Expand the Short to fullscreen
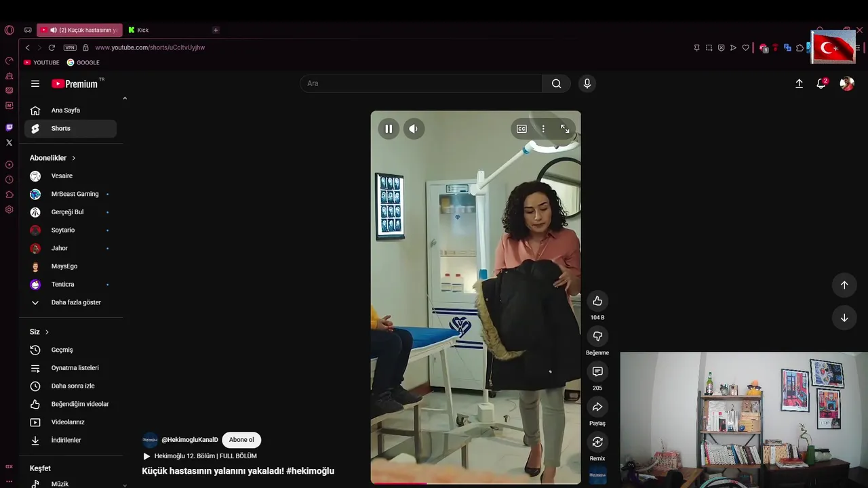Screen dimensions: 868x488 (x=565, y=129)
